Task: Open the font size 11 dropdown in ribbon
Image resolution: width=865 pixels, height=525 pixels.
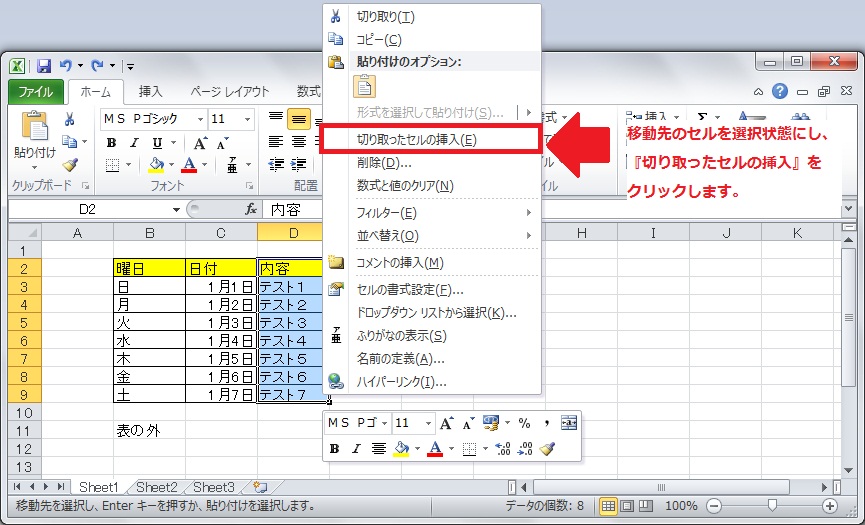Action: pyautogui.click(x=248, y=119)
